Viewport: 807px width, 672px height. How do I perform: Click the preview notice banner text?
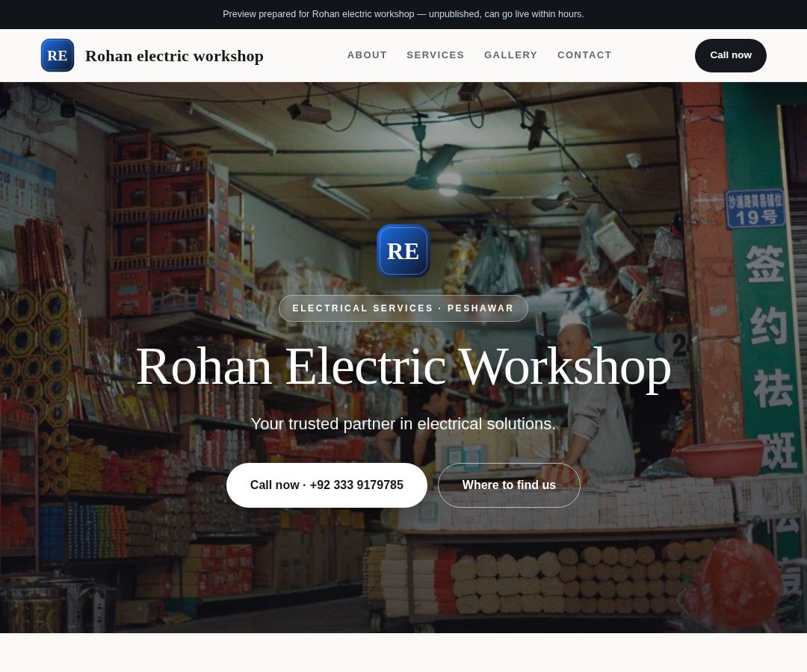(x=403, y=14)
